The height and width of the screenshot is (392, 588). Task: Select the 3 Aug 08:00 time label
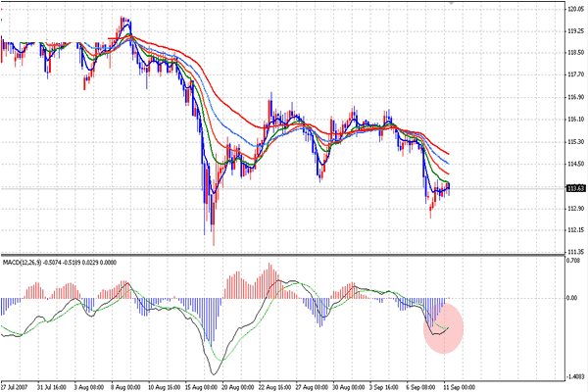tap(89, 387)
